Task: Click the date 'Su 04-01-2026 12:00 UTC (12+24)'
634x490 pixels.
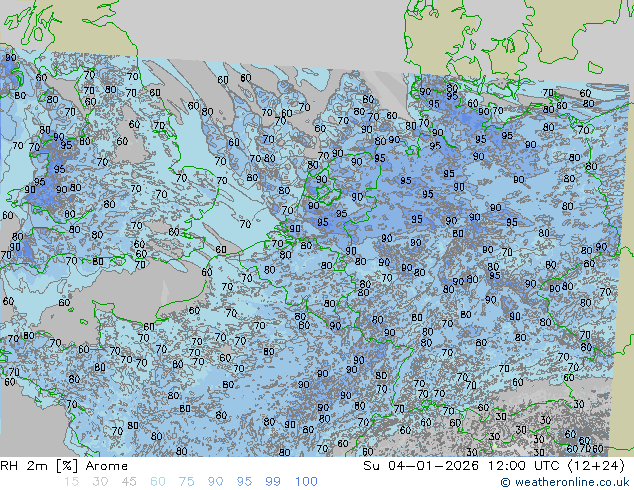Action: 494,466
